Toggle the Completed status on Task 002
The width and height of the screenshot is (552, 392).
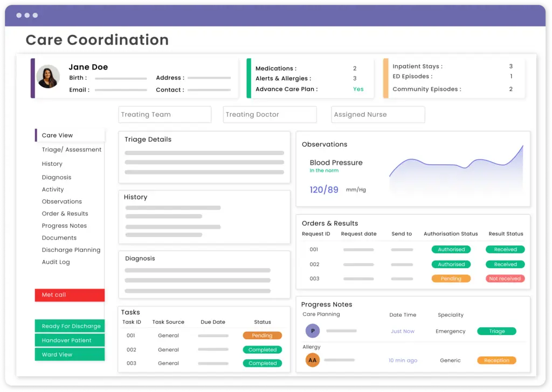(x=262, y=349)
